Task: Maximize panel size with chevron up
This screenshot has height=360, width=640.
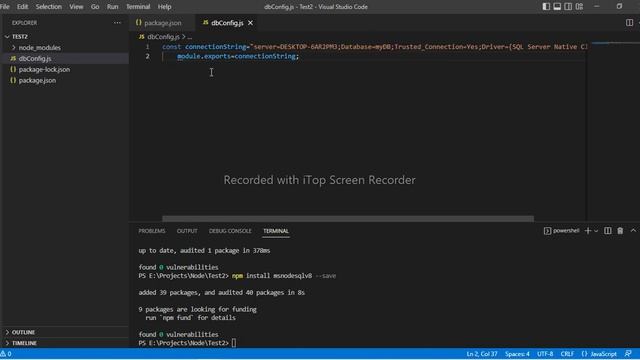Action: [x=633, y=231]
